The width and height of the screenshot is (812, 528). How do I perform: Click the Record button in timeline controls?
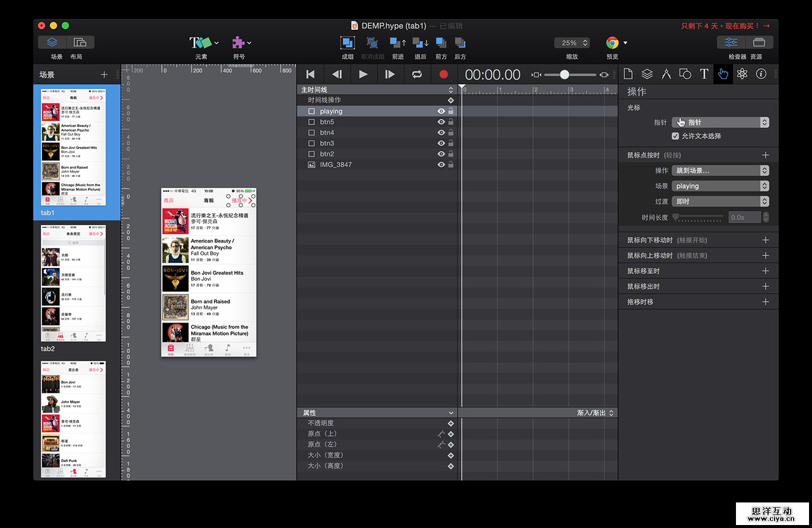click(443, 74)
